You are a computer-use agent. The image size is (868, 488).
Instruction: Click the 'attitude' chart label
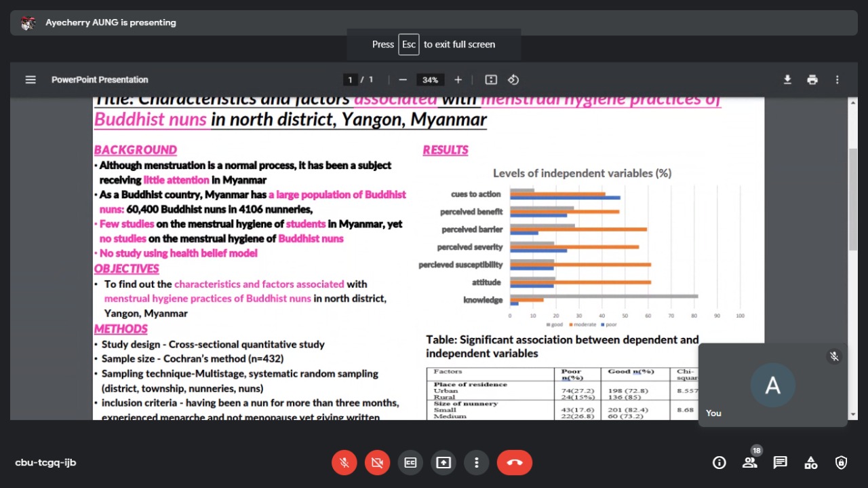point(486,282)
